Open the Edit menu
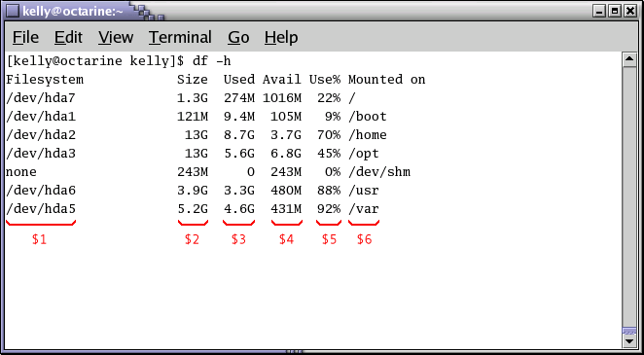The image size is (644, 355). click(68, 37)
